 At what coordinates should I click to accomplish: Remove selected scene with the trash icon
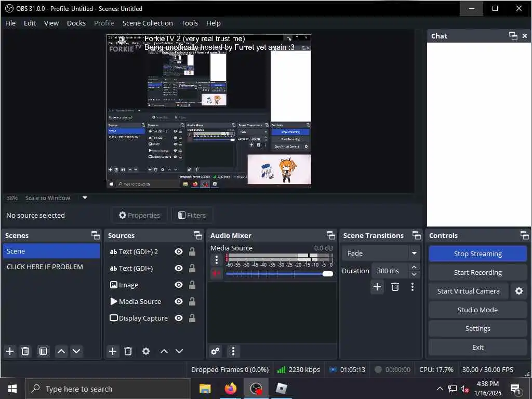click(x=25, y=351)
